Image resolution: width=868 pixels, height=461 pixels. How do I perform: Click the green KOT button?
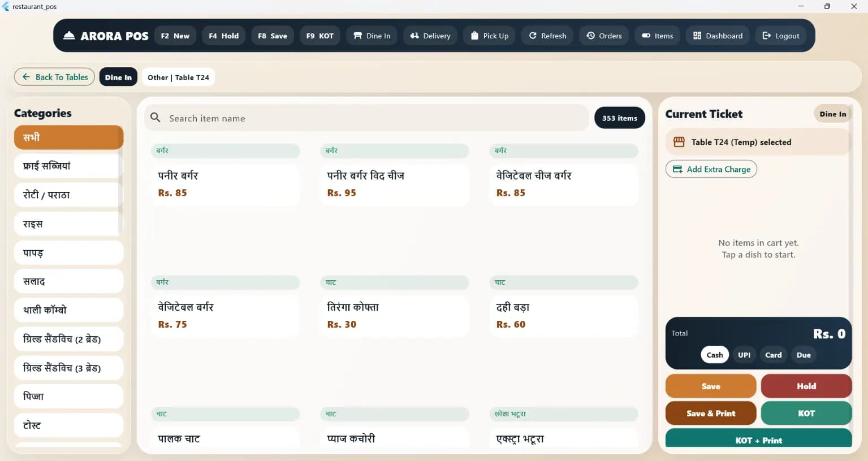806,413
